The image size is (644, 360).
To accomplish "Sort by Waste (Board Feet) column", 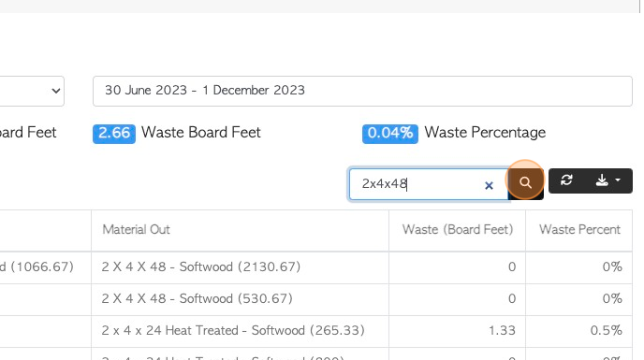I will click(458, 229).
